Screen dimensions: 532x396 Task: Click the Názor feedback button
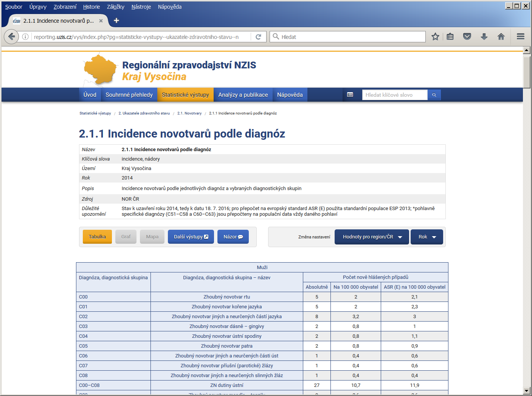click(233, 237)
